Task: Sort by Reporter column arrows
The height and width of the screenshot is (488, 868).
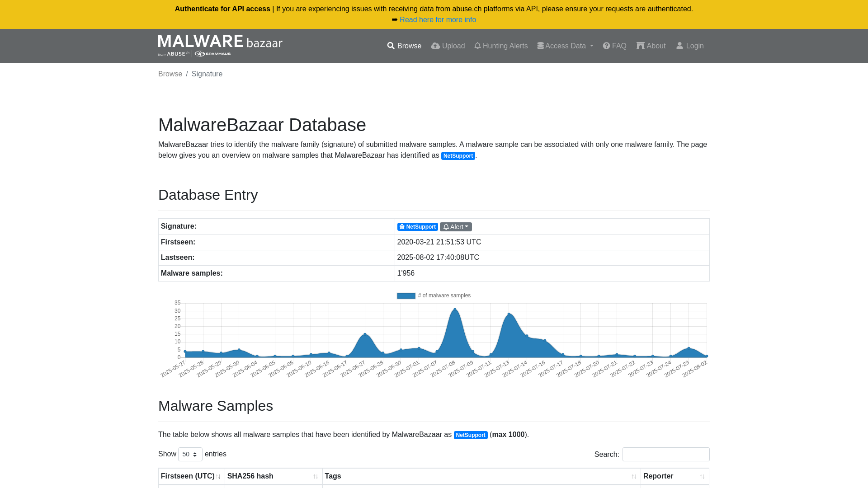Action: (702, 477)
